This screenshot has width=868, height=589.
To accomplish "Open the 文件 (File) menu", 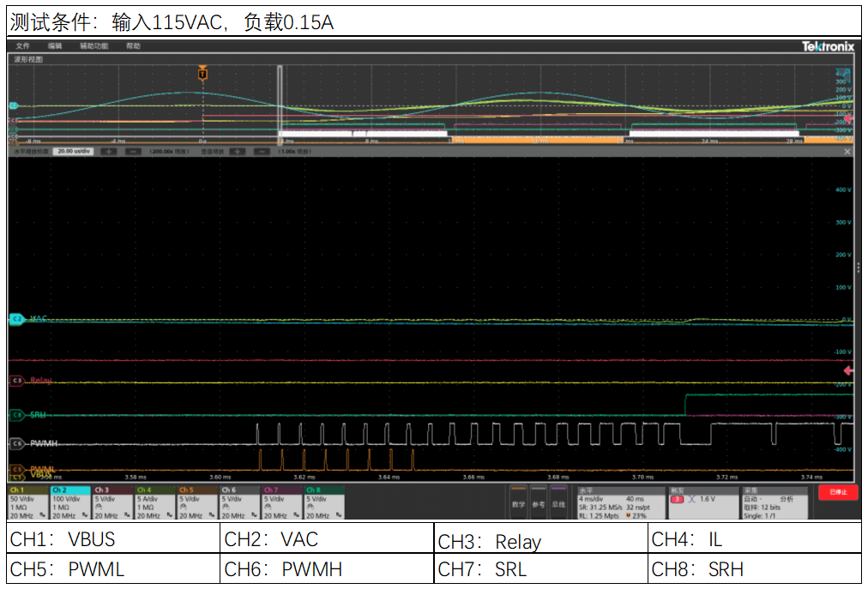I will tap(22, 46).
